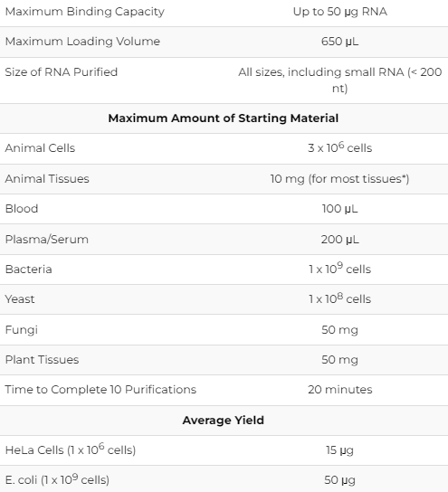Click the Fungi row label

22,330
